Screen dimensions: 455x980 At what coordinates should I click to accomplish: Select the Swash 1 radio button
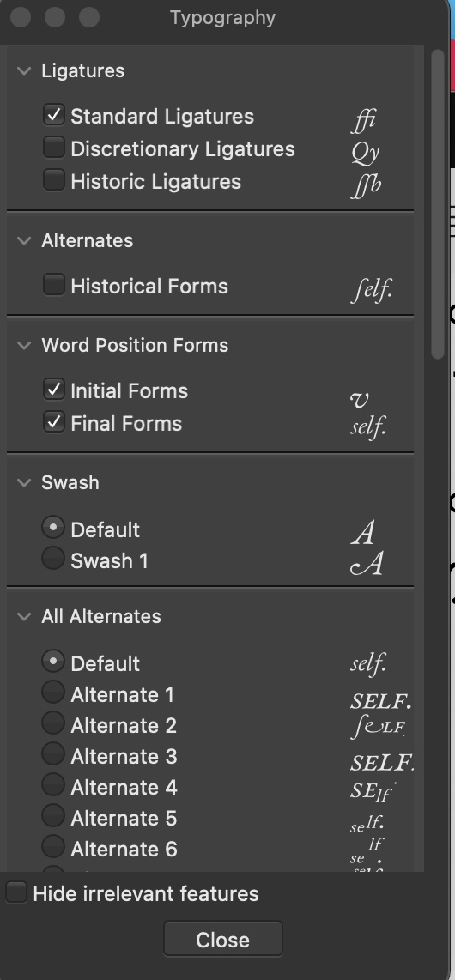point(53,558)
